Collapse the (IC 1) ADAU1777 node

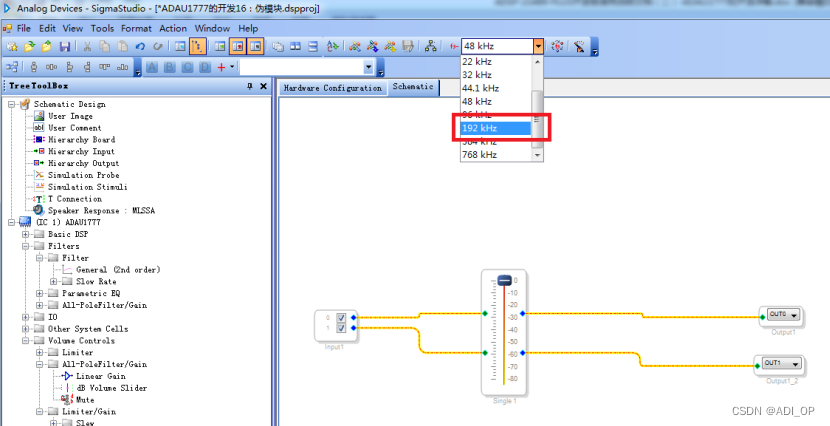11,222
